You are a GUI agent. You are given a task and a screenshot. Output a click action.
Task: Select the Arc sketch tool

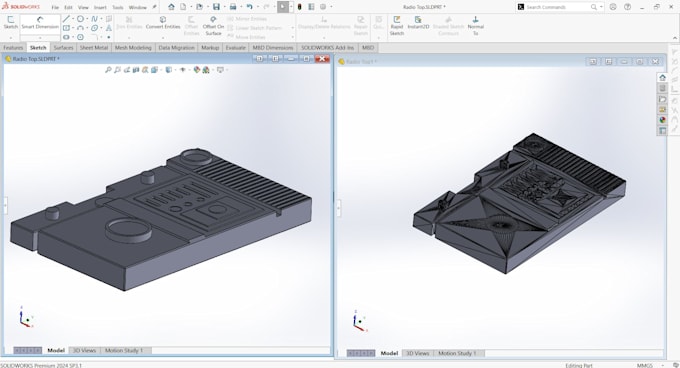(x=80, y=28)
